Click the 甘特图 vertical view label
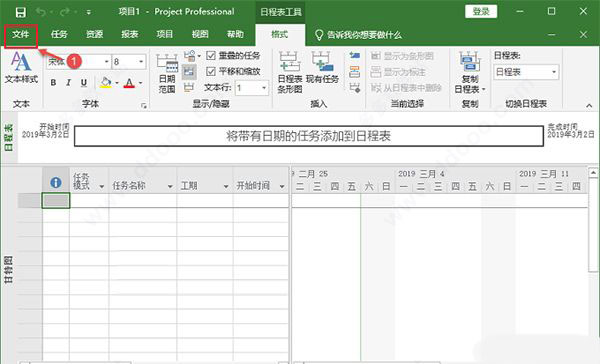The height and width of the screenshot is (364, 600). pos(8,269)
